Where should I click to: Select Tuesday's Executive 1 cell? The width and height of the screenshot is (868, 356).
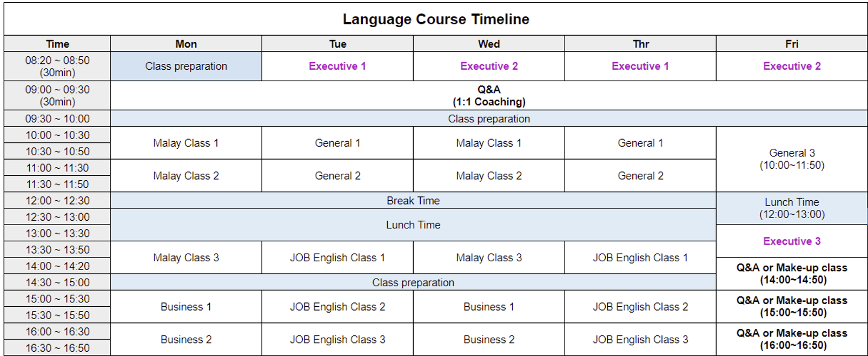coord(337,67)
